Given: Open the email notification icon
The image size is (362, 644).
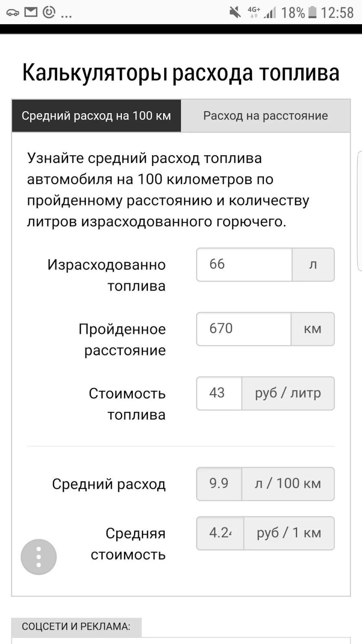Looking at the screenshot, I should (x=30, y=12).
